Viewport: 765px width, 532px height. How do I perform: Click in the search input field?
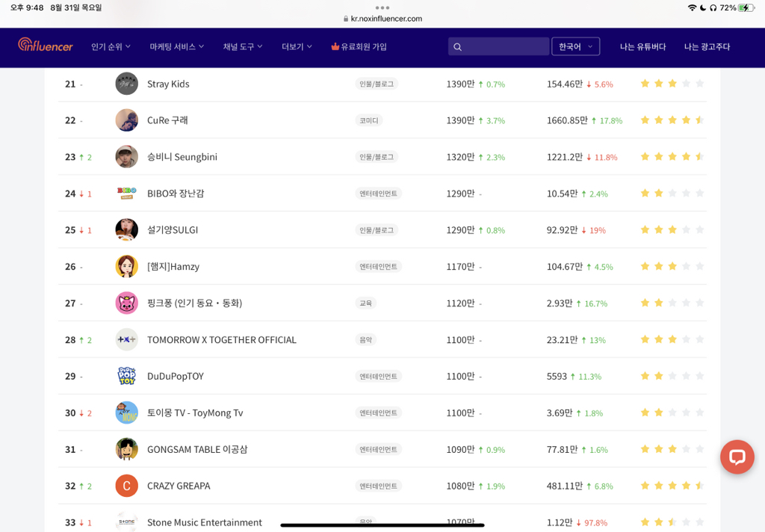(x=498, y=46)
